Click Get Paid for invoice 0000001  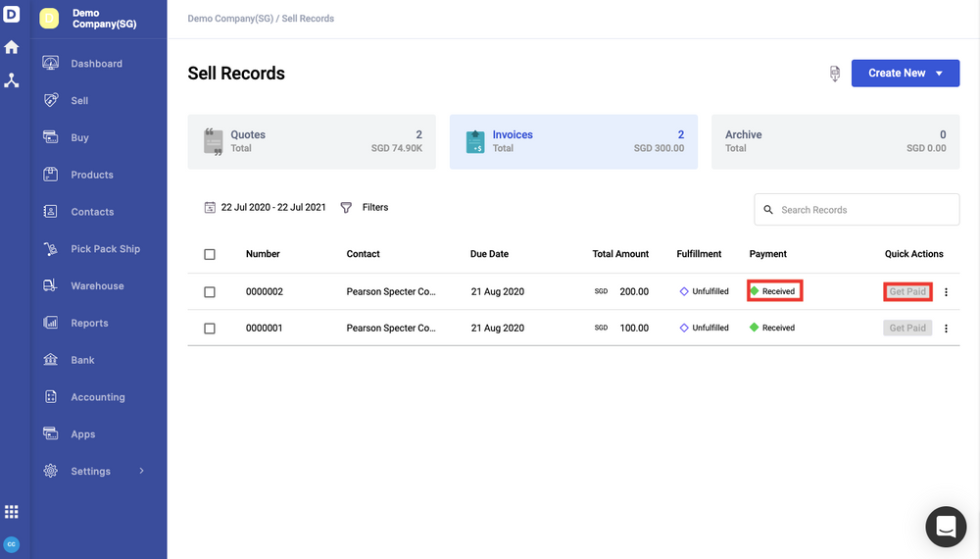coord(907,329)
